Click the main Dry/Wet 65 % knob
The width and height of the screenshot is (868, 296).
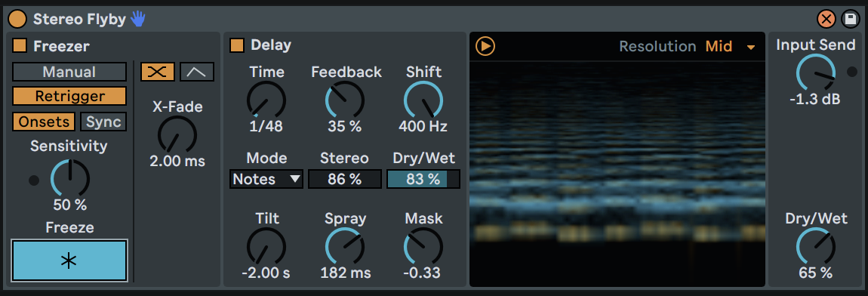pos(816,247)
